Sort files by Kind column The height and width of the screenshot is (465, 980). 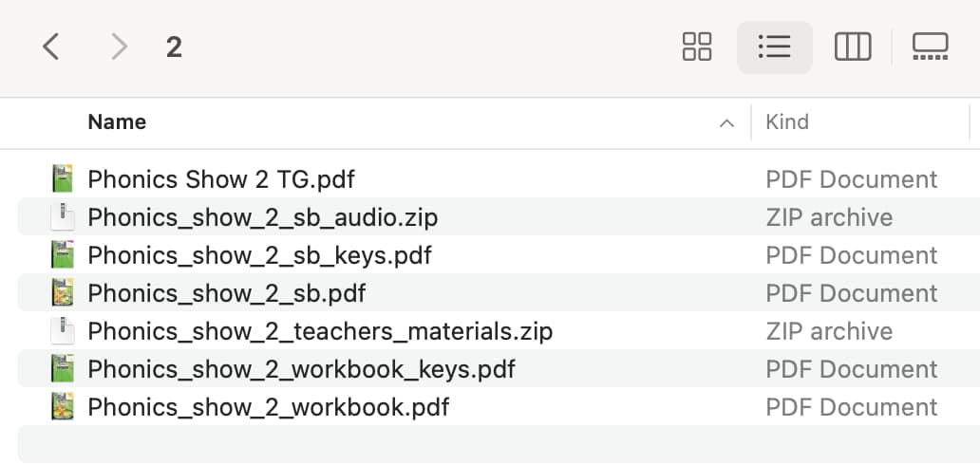coord(787,121)
